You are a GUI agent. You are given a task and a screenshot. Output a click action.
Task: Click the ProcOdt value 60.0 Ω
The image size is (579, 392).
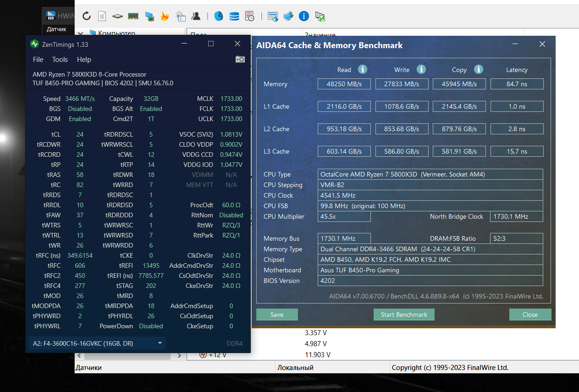coord(232,205)
